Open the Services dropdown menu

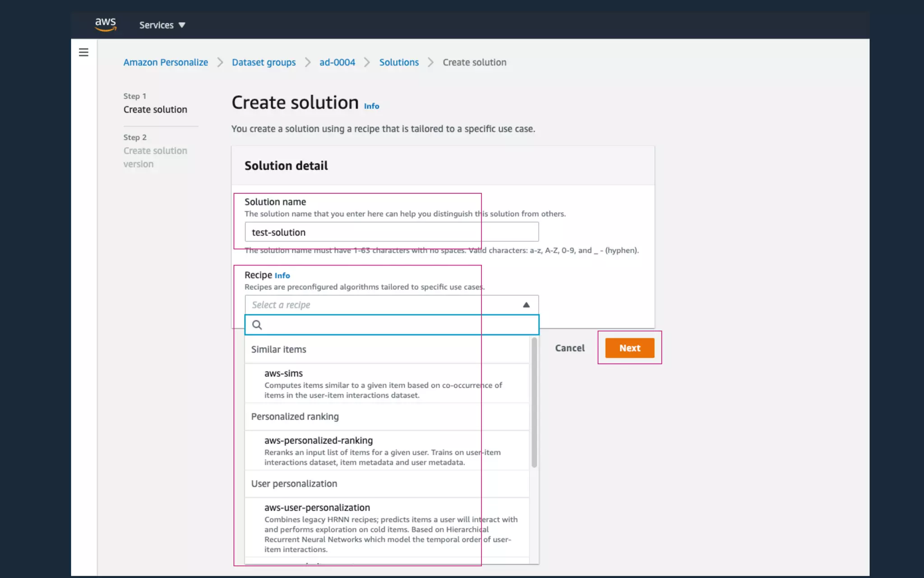(x=162, y=25)
